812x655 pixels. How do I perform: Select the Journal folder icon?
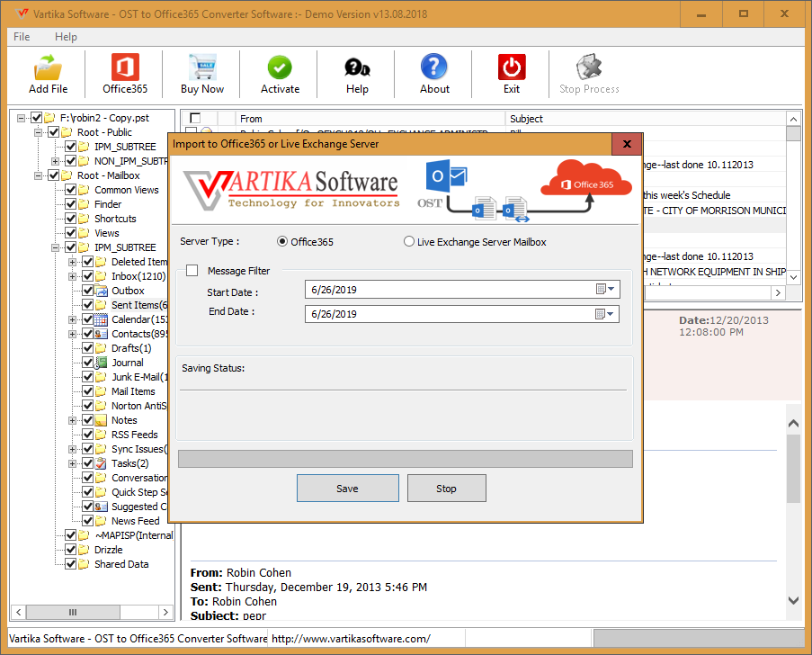point(101,363)
